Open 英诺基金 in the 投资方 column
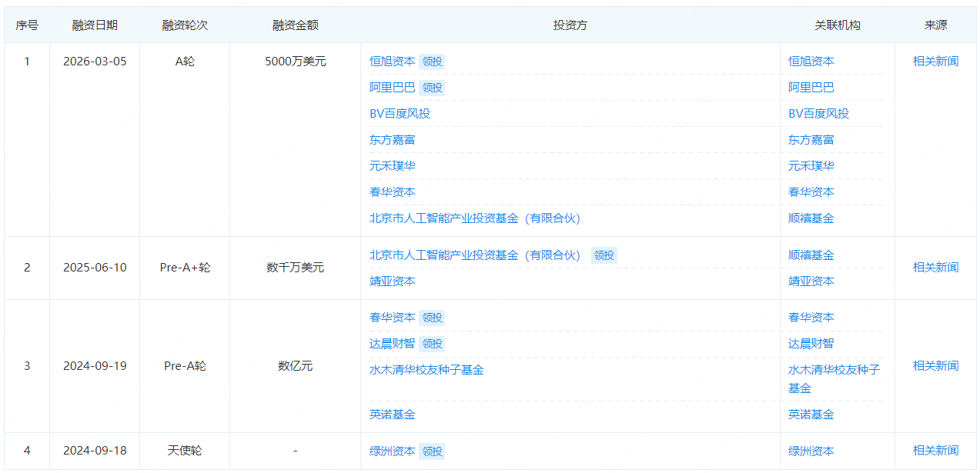This screenshot has height=473, width=980. [392, 415]
